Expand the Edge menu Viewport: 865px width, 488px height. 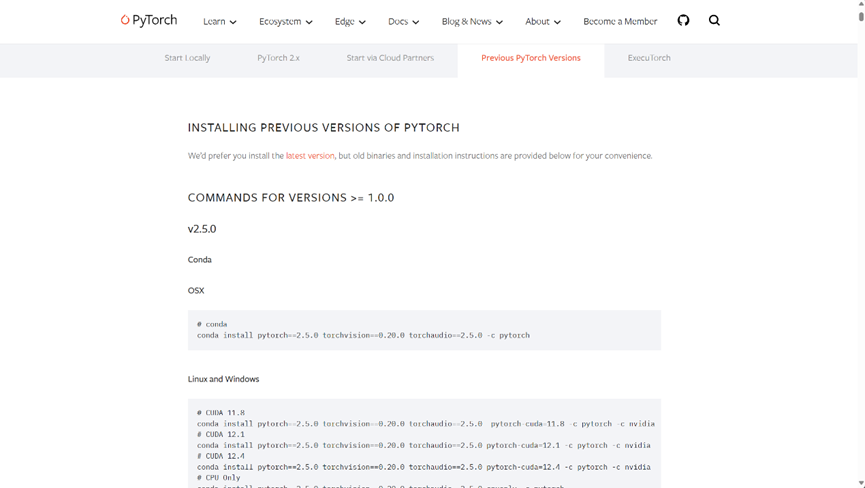pos(350,22)
